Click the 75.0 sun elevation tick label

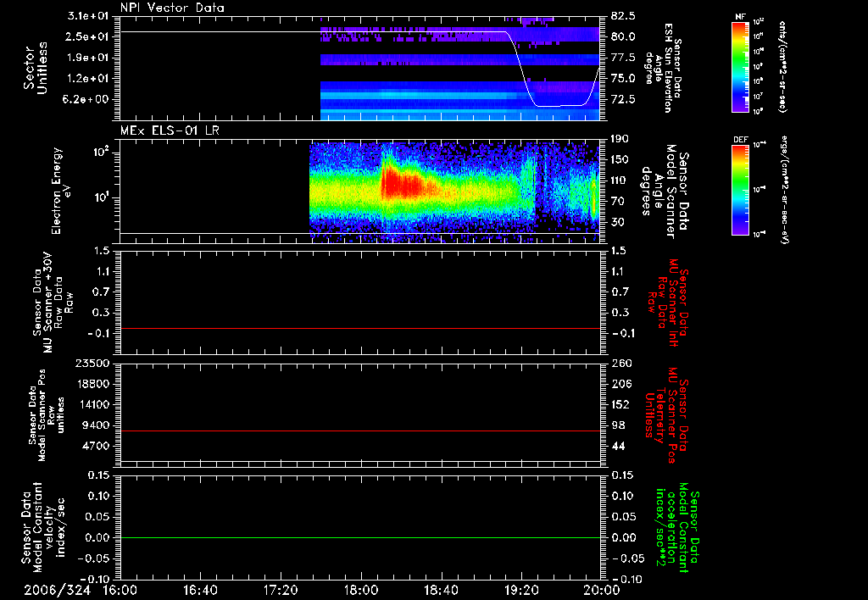tap(623, 79)
